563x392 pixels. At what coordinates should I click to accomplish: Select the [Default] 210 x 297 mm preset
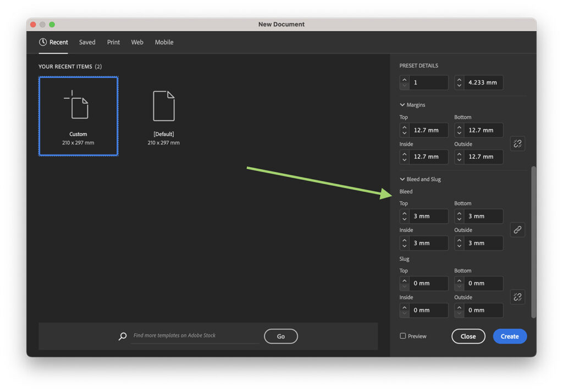point(163,115)
